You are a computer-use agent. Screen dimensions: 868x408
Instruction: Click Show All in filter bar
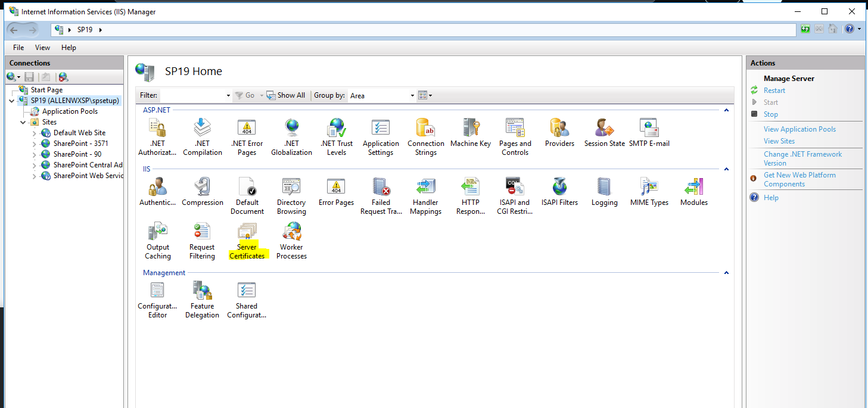coord(285,95)
